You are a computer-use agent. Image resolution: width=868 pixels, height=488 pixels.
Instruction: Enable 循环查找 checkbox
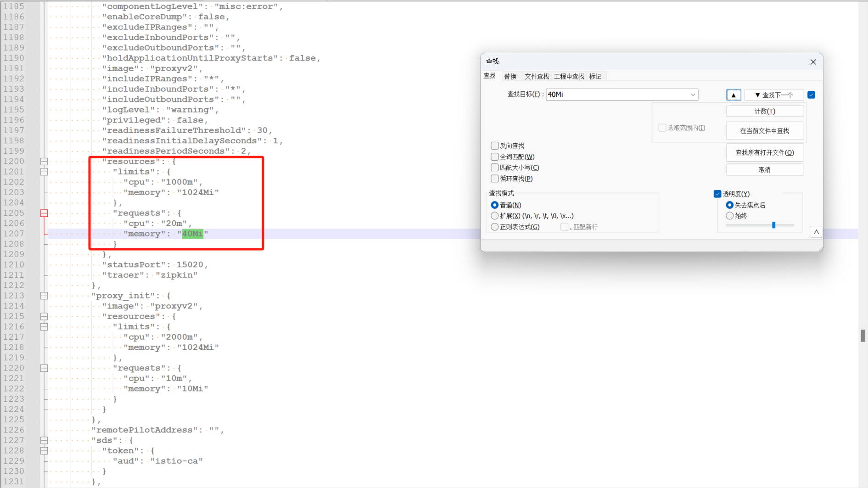coord(494,179)
